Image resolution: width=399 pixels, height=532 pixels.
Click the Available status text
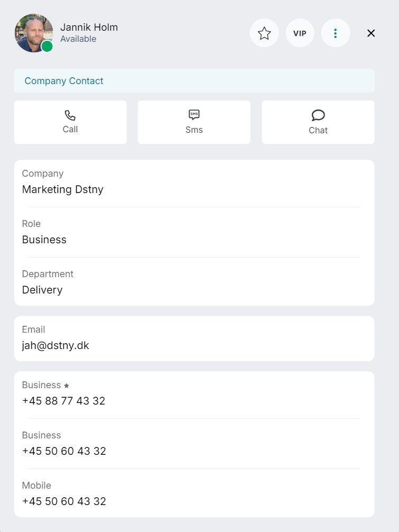78,39
